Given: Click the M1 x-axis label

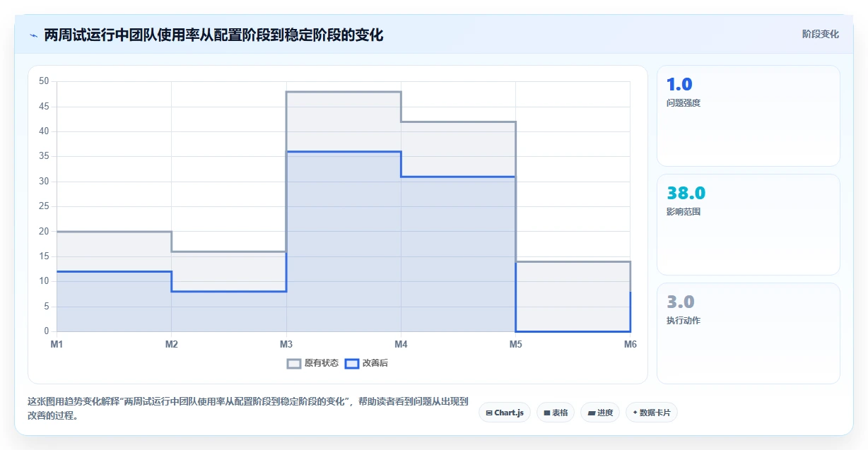Looking at the screenshot, I should tap(57, 344).
